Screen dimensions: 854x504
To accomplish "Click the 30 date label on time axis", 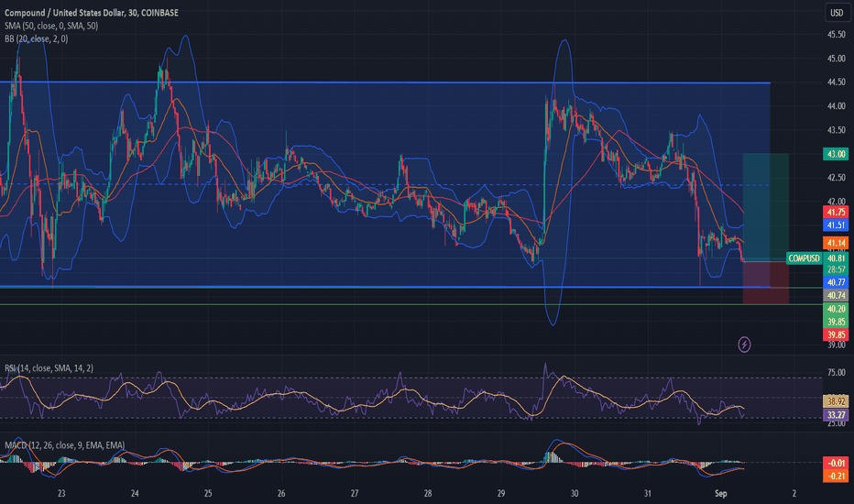I will click(574, 494).
